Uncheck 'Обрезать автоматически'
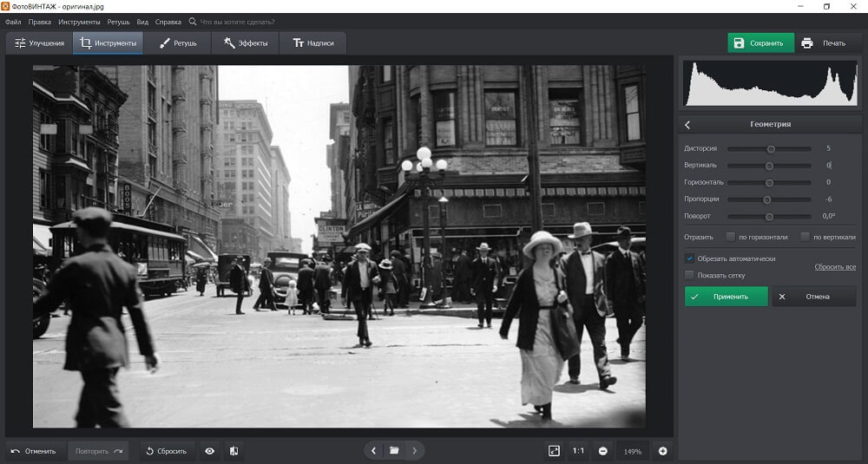The height and width of the screenshot is (464, 868). click(x=689, y=258)
